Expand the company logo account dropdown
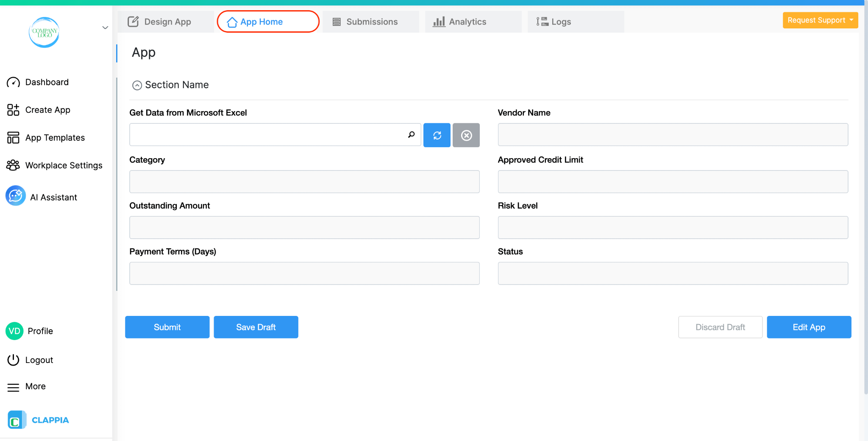The width and height of the screenshot is (868, 441). [x=105, y=28]
